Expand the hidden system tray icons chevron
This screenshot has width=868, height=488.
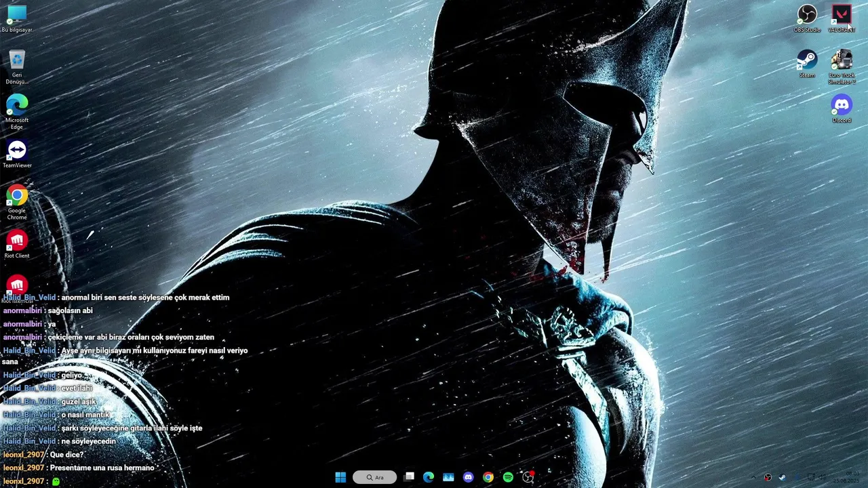click(x=753, y=477)
